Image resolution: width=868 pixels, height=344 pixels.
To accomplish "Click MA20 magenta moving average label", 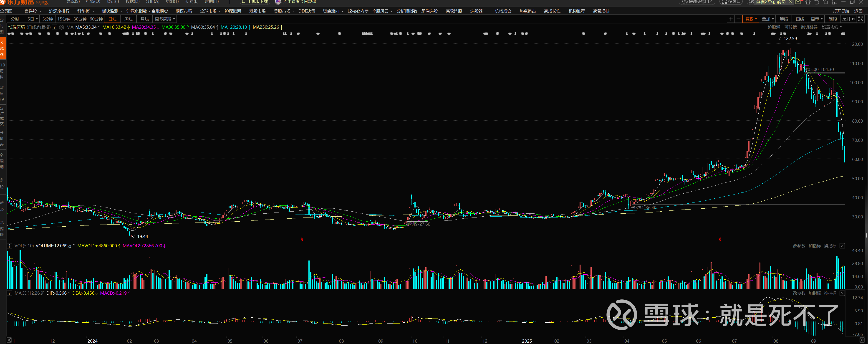I will tap(144, 27).
